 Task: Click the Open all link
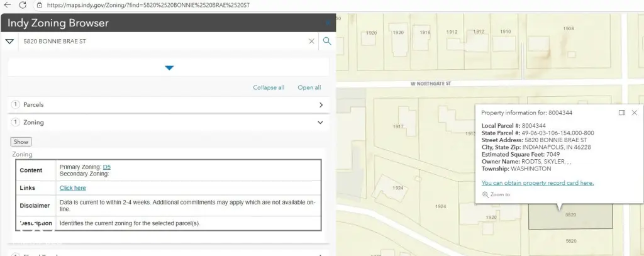pos(309,87)
